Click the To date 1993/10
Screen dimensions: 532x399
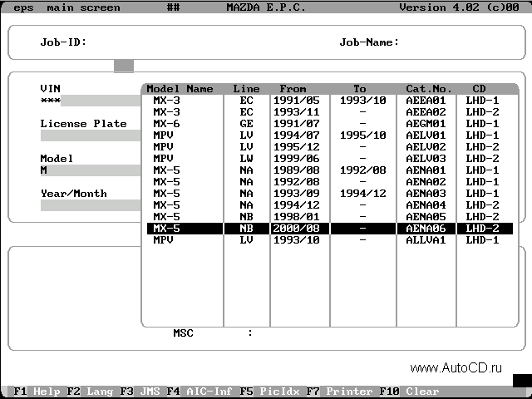(363, 101)
